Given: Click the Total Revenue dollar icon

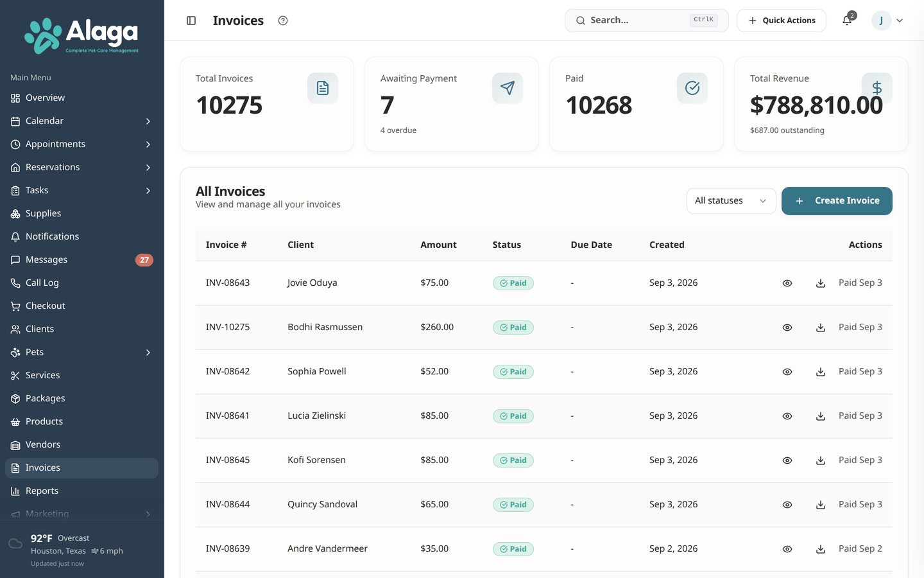Looking at the screenshot, I should pos(877,88).
